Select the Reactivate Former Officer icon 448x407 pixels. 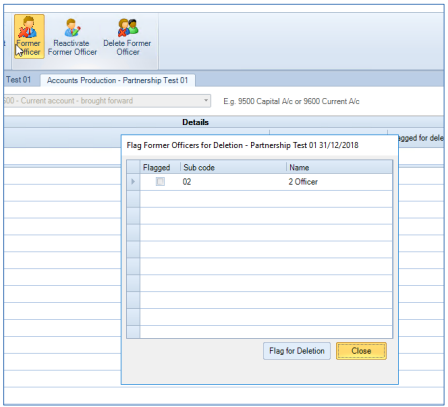(72, 36)
